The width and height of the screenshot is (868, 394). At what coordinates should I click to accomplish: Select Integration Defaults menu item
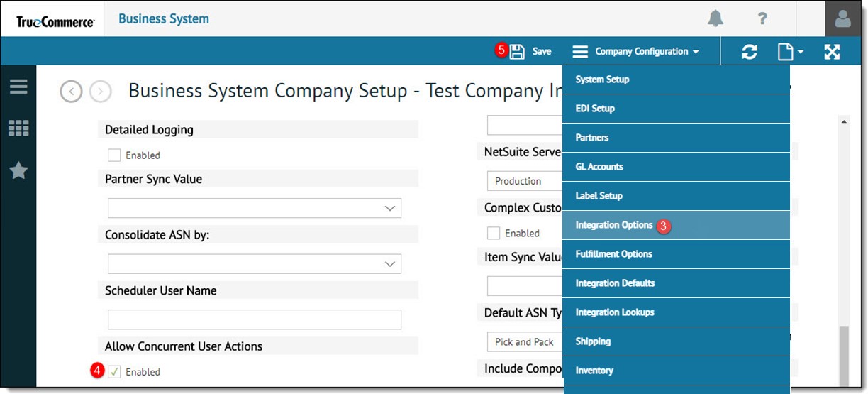(677, 283)
